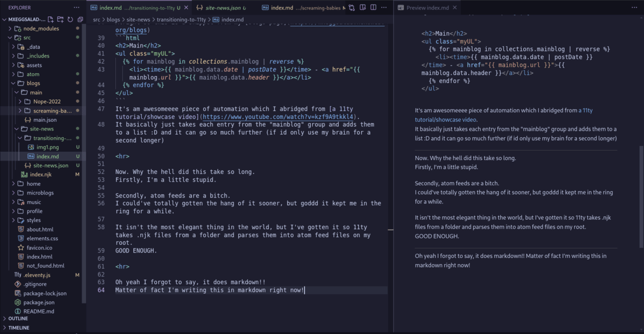The height and width of the screenshot is (334, 644).
Task: Collapse all folders in Explorer
Action: pyautogui.click(x=80, y=19)
